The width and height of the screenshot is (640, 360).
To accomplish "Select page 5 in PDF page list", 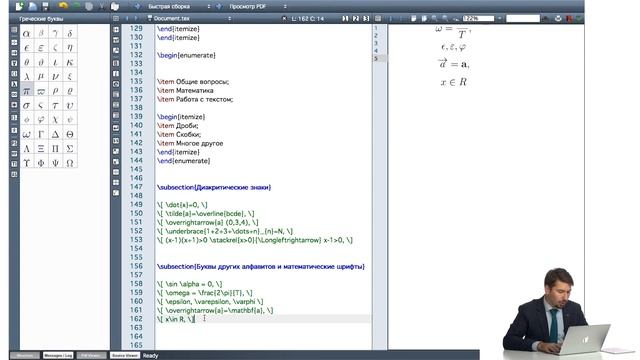I will point(380,58).
